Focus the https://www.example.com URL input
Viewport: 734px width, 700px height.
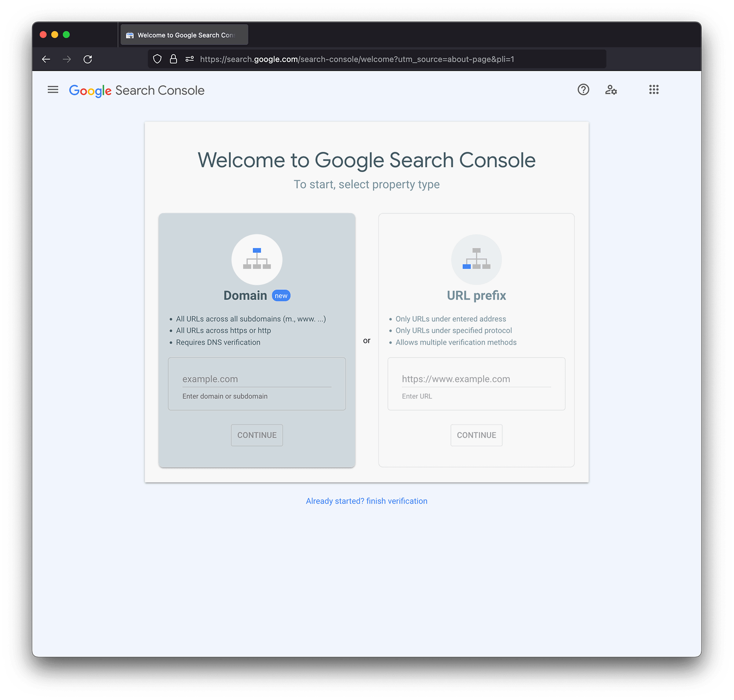(477, 379)
